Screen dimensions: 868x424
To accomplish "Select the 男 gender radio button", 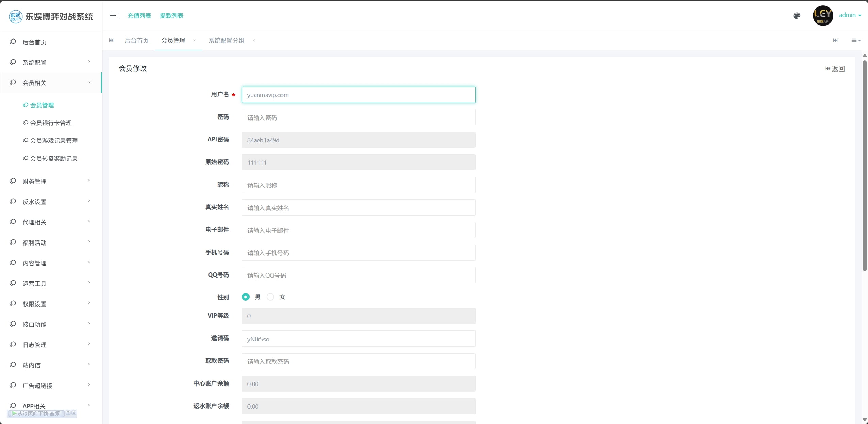I will click(245, 297).
